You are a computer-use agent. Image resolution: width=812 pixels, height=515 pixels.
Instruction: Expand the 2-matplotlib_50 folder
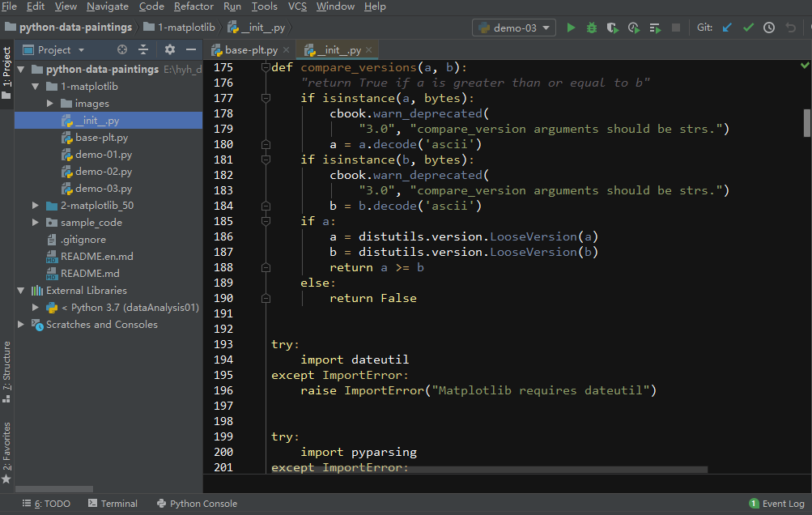pyautogui.click(x=35, y=205)
